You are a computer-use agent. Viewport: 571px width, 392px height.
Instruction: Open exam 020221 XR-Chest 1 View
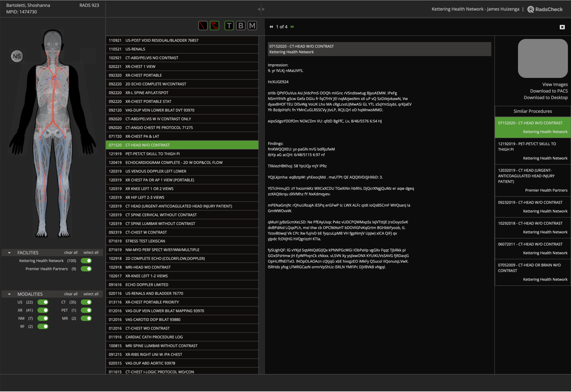[182, 67]
